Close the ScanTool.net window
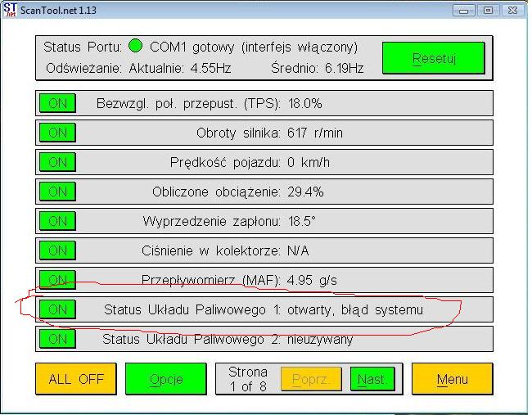532x415 pixels. click(511, 10)
